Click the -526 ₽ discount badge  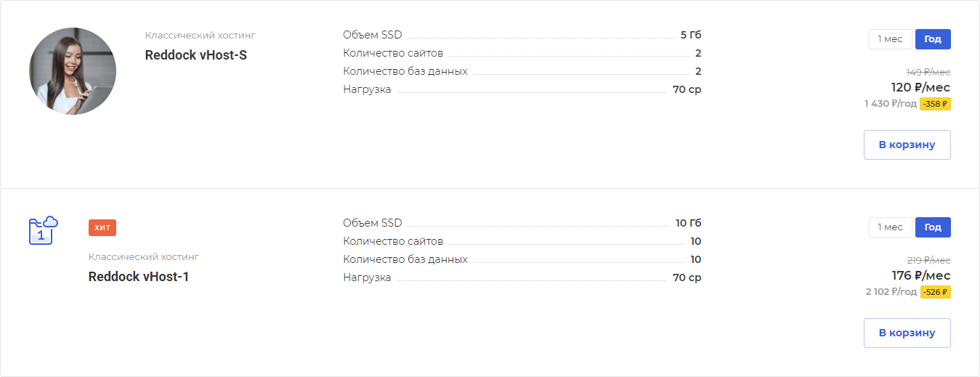[x=935, y=292]
